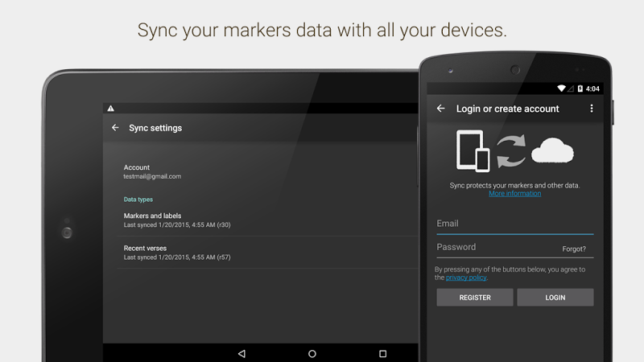Tap the circular sync arrows icon
644x362 pixels.
(x=511, y=151)
